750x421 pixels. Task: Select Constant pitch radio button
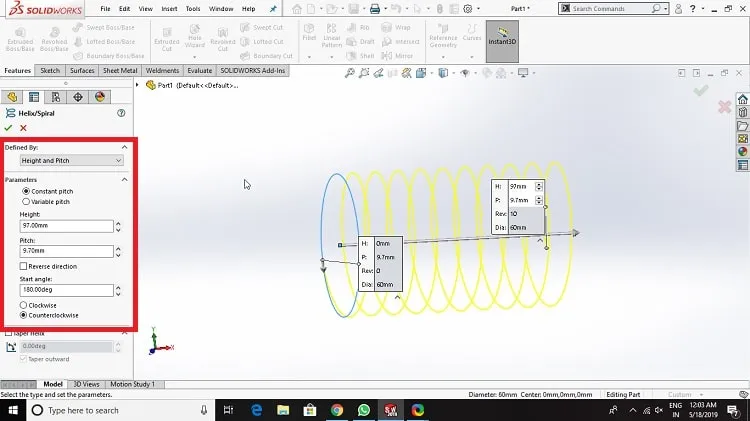(26, 191)
